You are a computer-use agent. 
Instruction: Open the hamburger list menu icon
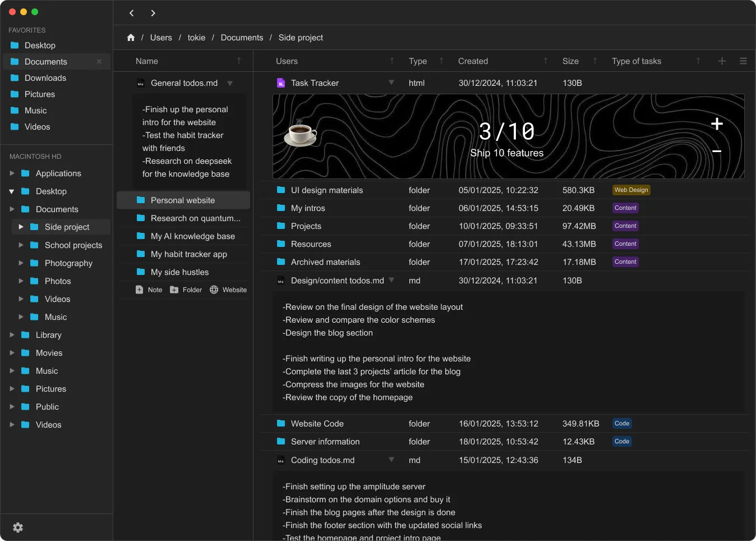(x=743, y=61)
